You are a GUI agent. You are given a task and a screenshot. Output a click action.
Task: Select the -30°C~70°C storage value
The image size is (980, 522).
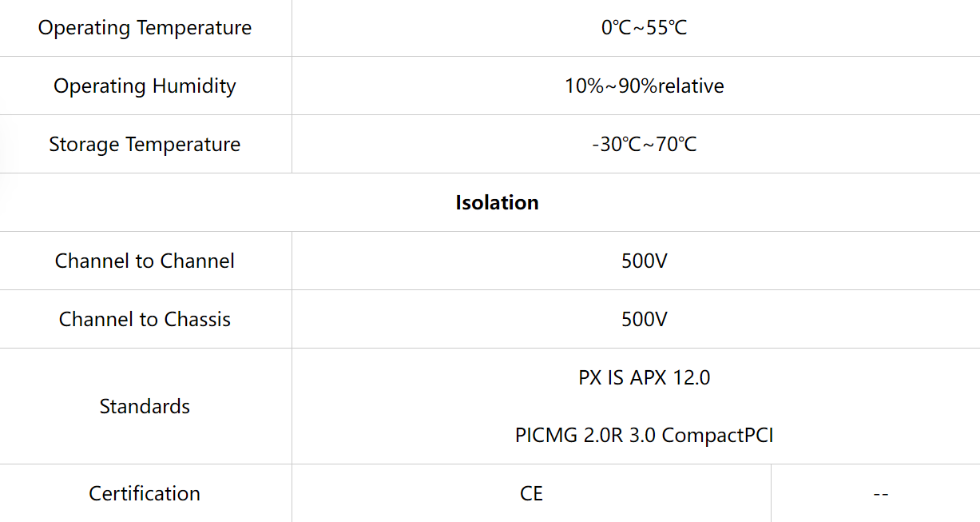point(644,145)
